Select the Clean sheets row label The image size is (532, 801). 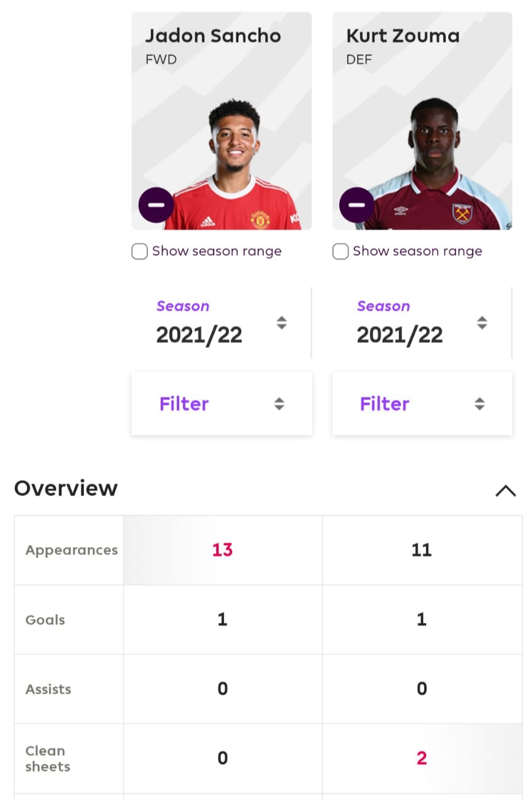point(47,759)
